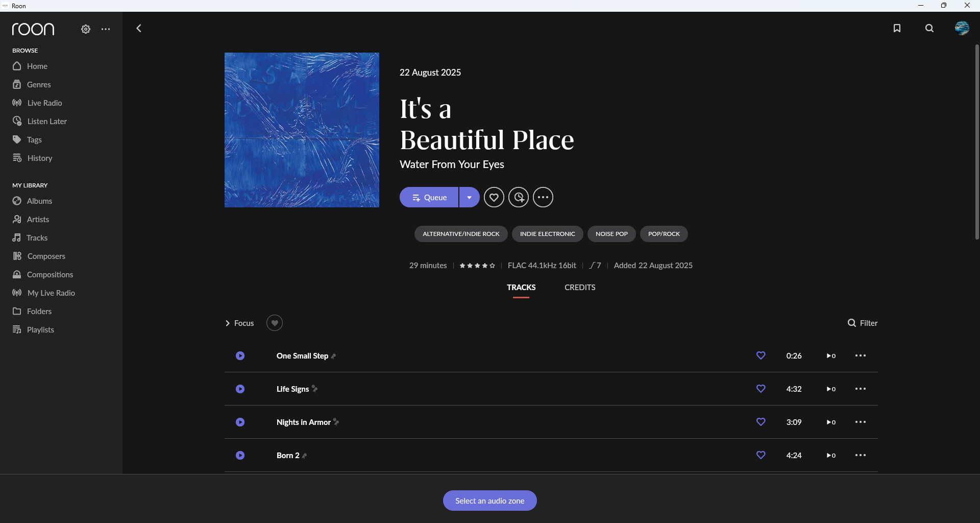Open the Noise Pop genre tag
Image resolution: width=980 pixels, height=523 pixels.
pyautogui.click(x=611, y=234)
